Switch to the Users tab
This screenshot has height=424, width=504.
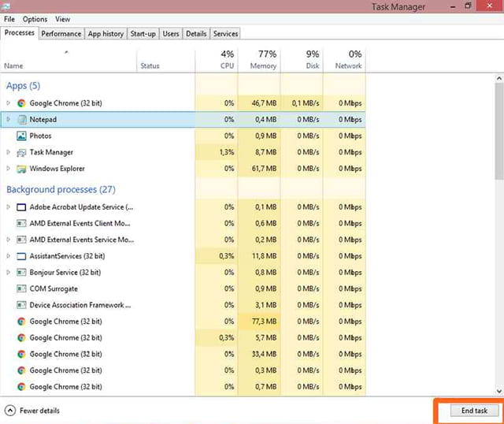point(171,34)
